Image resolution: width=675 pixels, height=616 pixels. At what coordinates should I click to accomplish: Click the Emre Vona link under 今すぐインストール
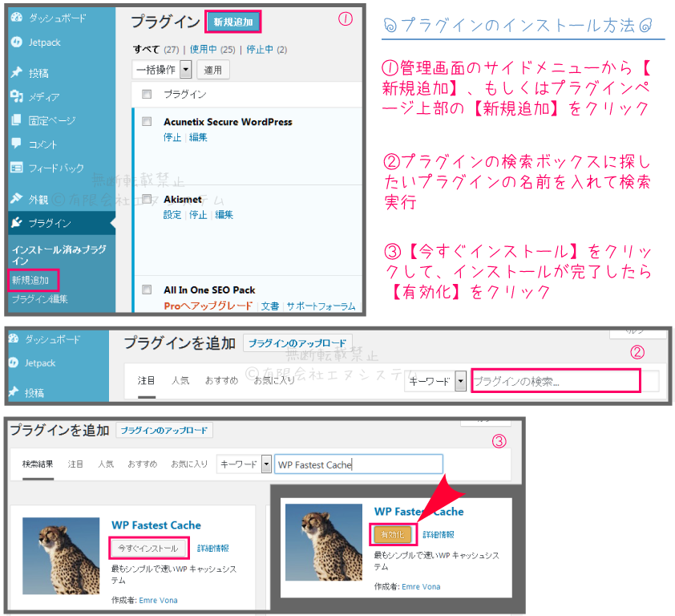coord(158,600)
